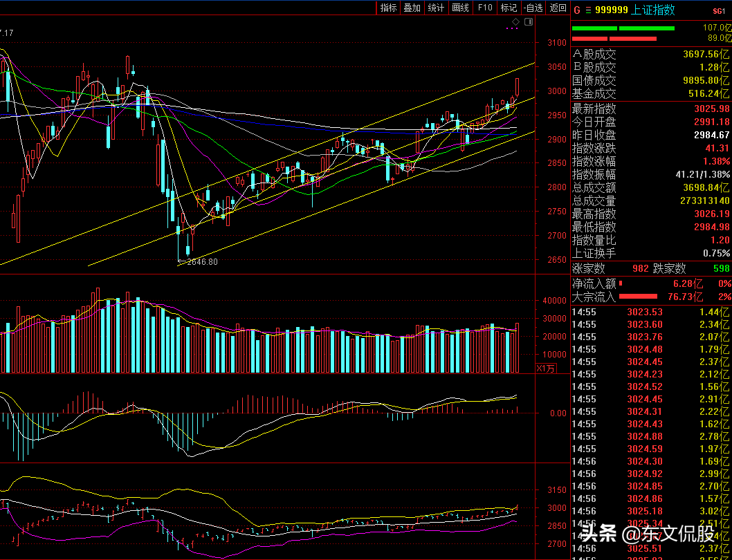Screen dimensions: 732x560
Task: Open the 统计 statistics menu
Action: coord(436,8)
